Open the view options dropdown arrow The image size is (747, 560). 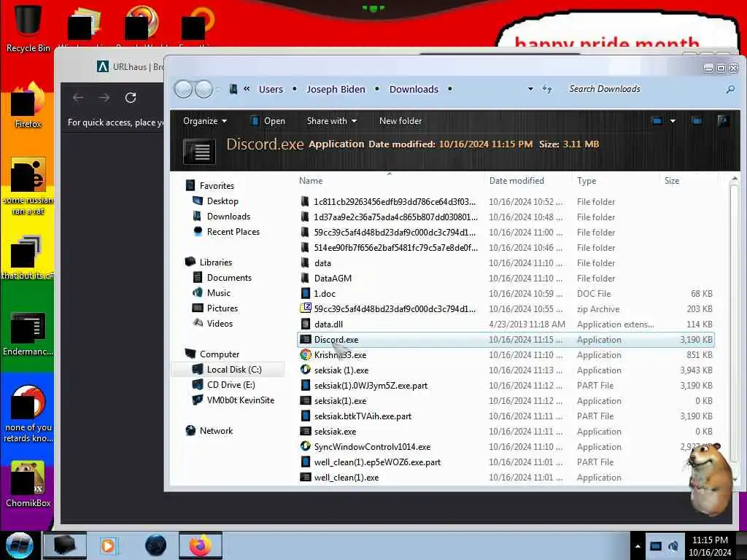673,121
